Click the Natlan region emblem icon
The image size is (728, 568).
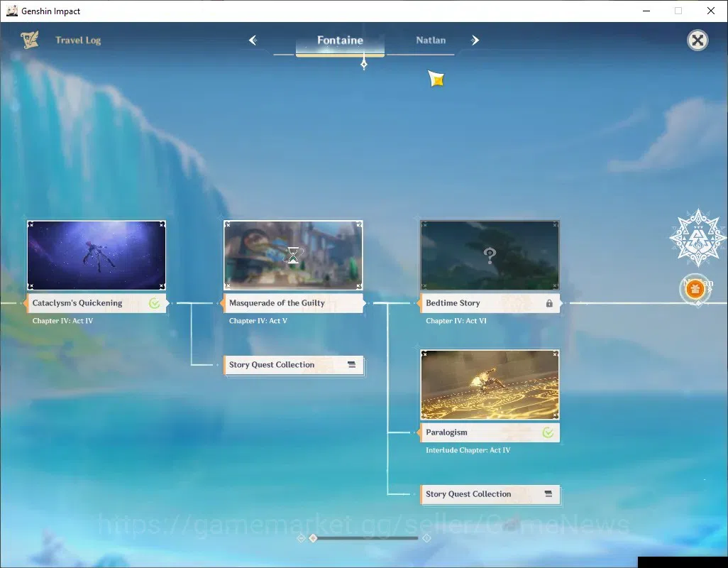pos(697,238)
